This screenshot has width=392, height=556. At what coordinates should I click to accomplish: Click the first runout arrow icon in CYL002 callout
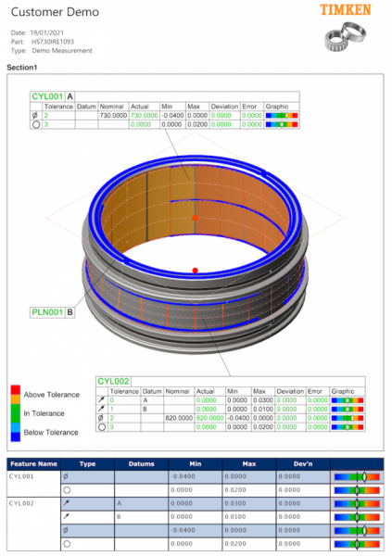click(x=101, y=400)
